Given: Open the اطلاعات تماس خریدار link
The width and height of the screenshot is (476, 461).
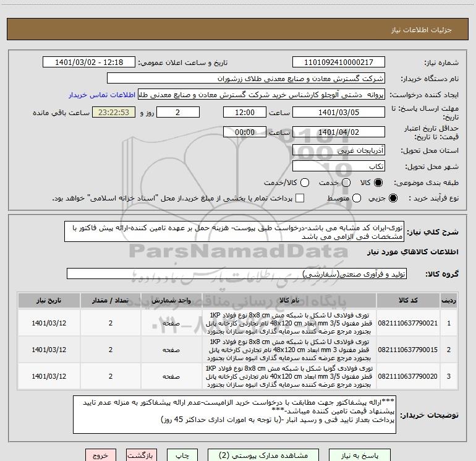Looking at the screenshot, I should (x=102, y=95).
